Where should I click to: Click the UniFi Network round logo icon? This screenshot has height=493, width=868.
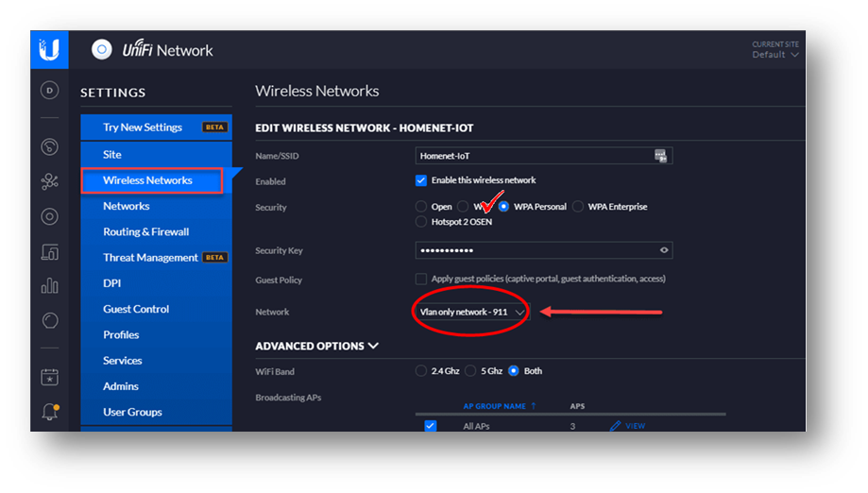102,50
